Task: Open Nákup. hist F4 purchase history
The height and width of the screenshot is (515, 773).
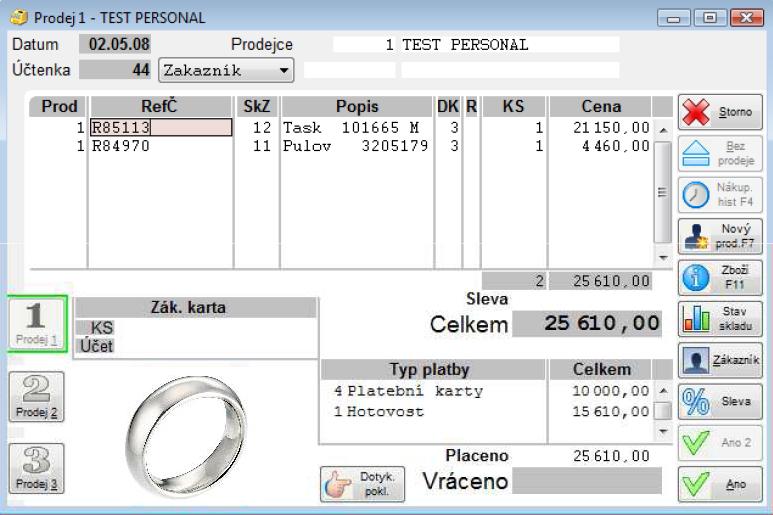Action: pos(719,194)
